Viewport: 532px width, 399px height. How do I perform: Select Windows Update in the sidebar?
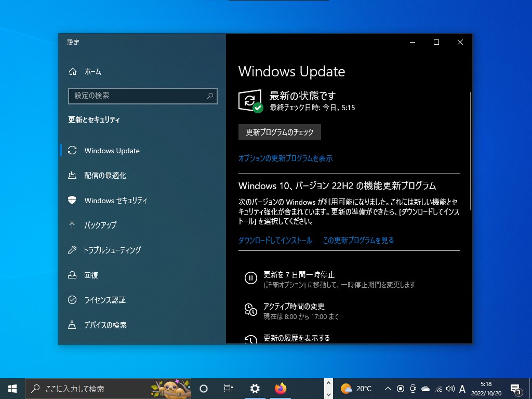[112, 150]
